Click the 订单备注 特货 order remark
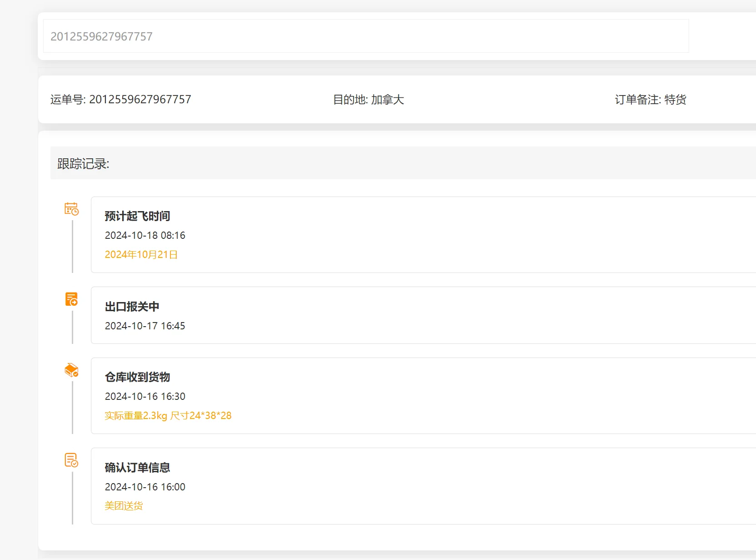This screenshot has width=756, height=560. click(x=650, y=100)
